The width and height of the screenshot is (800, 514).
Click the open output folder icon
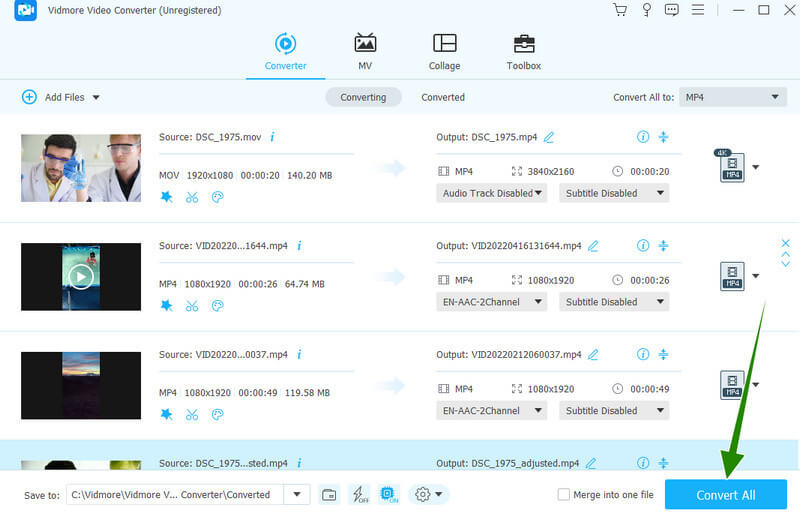coord(329,494)
